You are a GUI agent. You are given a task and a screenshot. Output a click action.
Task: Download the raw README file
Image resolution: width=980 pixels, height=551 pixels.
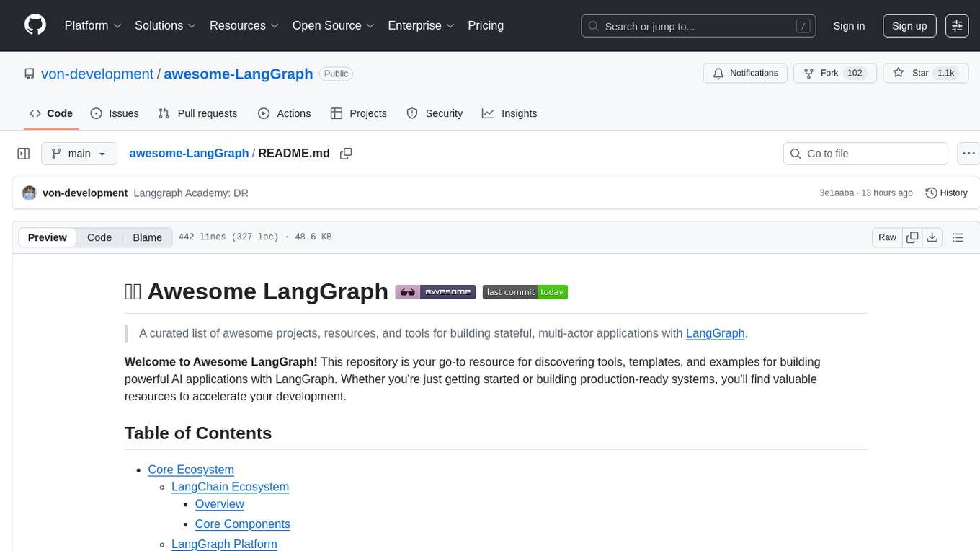tap(932, 237)
